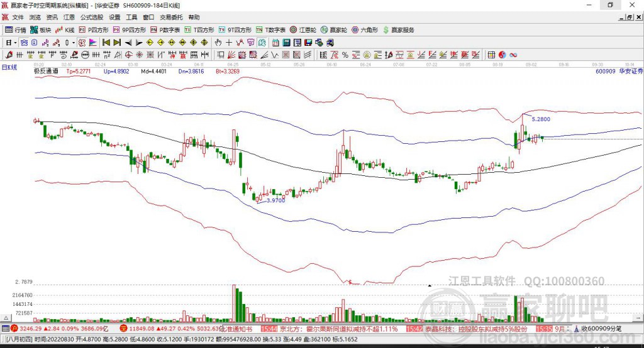The height and width of the screenshot is (348, 644).
Task: Click the pink flag icon
Action: point(93,42)
